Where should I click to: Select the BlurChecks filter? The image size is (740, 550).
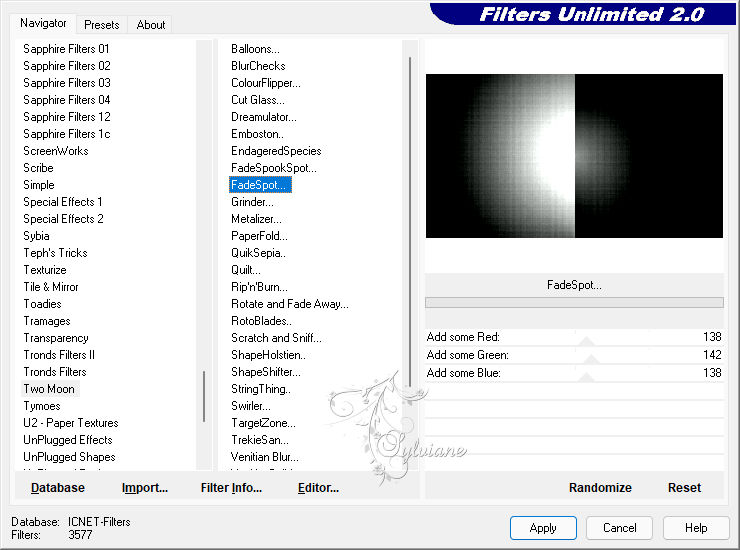(258, 66)
